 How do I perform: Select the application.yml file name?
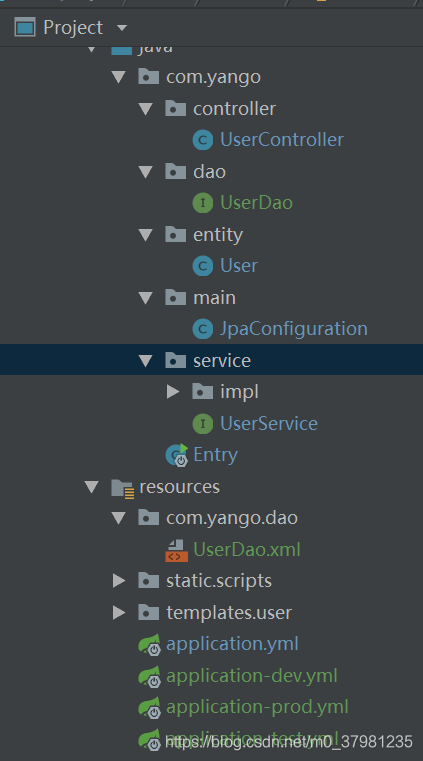tap(232, 645)
